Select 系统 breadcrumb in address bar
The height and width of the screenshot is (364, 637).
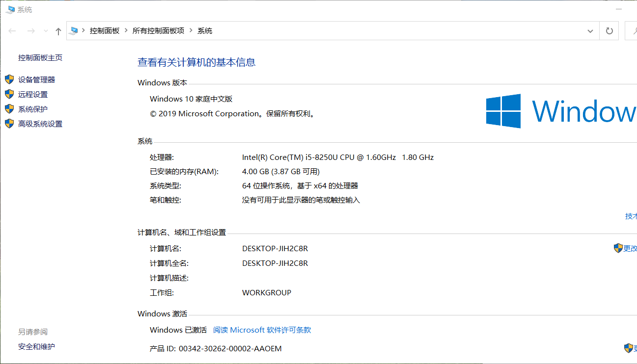coord(205,30)
